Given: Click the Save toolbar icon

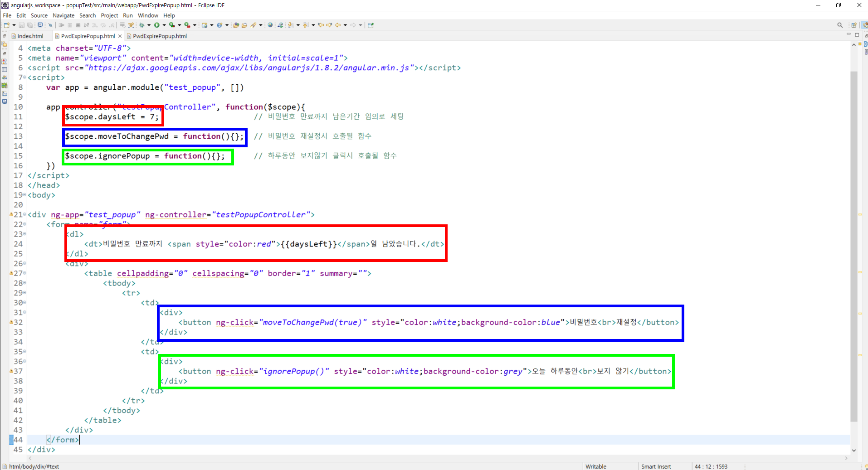Looking at the screenshot, I should coord(21,25).
